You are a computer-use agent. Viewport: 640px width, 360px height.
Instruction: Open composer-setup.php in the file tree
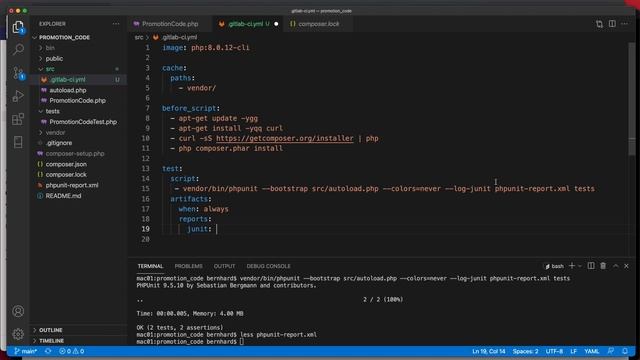(x=75, y=153)
